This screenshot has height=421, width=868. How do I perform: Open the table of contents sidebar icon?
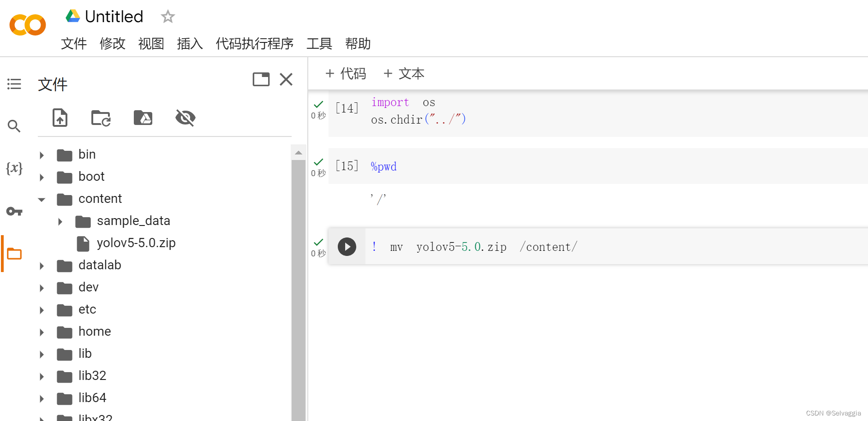(14, 84)
